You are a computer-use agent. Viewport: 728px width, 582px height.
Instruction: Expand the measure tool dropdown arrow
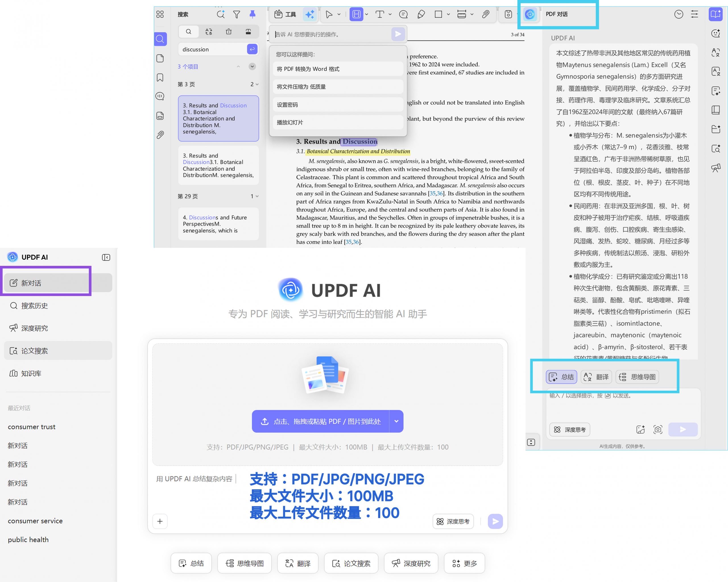tap(472, 14)
